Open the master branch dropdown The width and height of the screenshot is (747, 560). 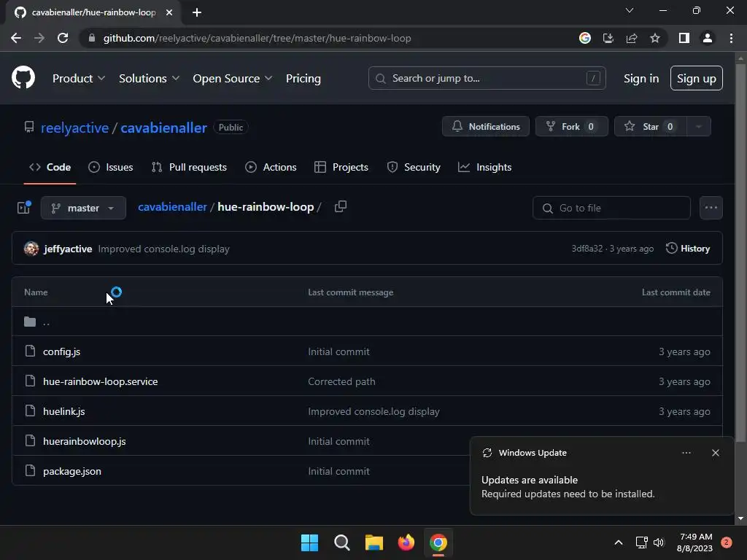pyautogui.click(x=83, y=208)
